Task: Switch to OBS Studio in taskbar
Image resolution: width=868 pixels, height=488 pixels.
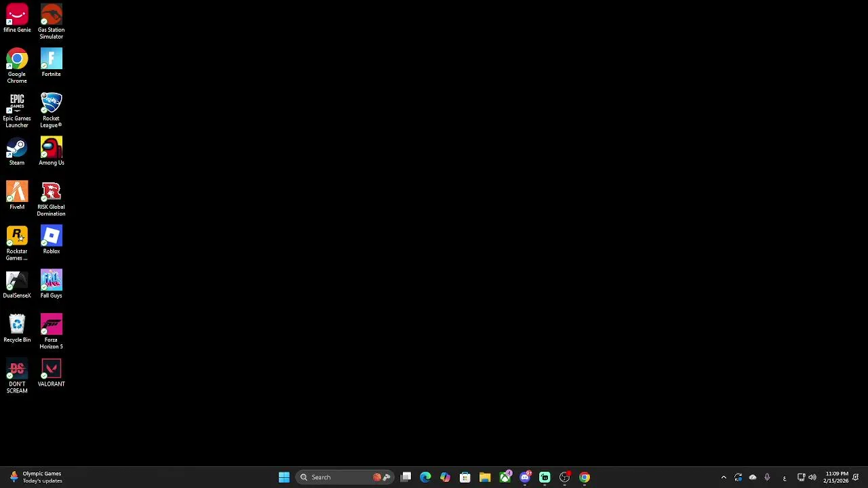Action: 565,477
